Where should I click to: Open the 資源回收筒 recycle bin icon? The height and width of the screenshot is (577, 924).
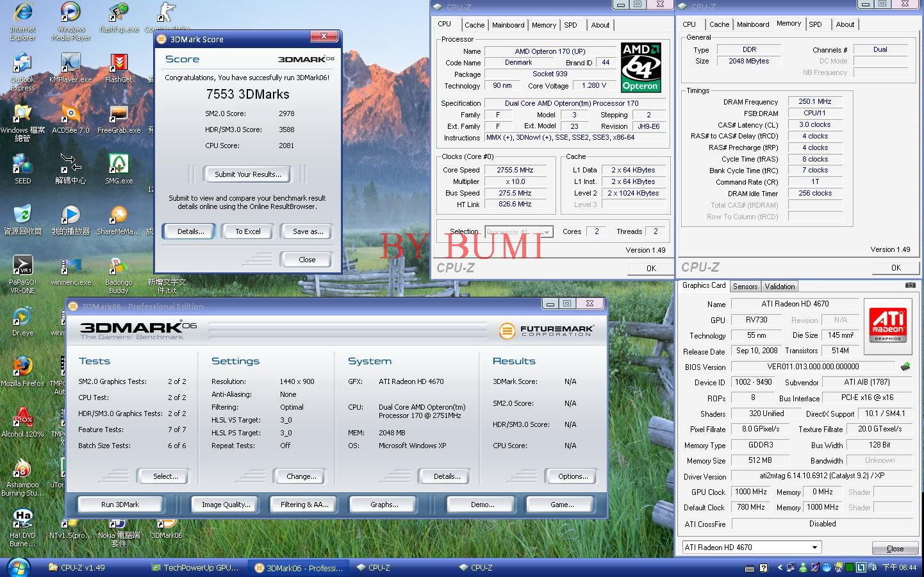(x=22, y=219)
